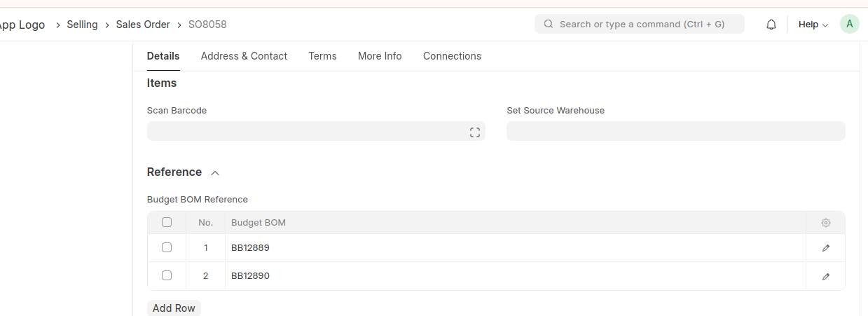Image resolution: width=868 pixels, height=316 pixels.
Task: Open table settings gear icon
Action: tap(826, 223)
